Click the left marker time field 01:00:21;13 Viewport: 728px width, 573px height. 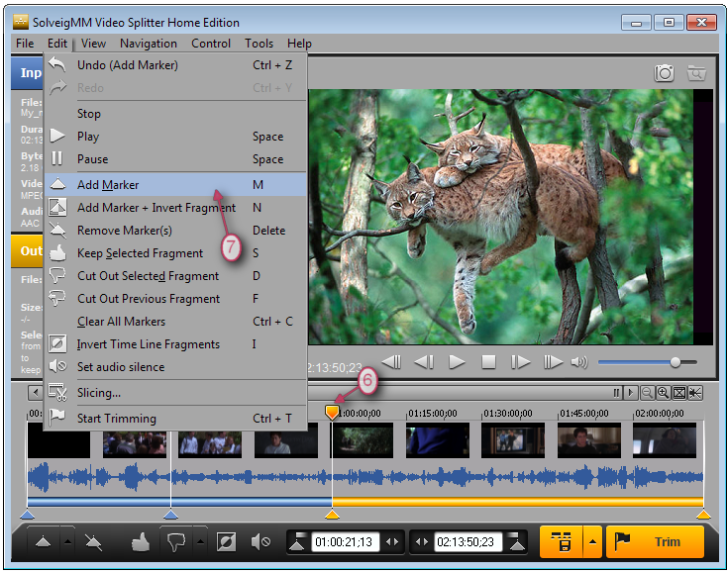coord(345,542)
